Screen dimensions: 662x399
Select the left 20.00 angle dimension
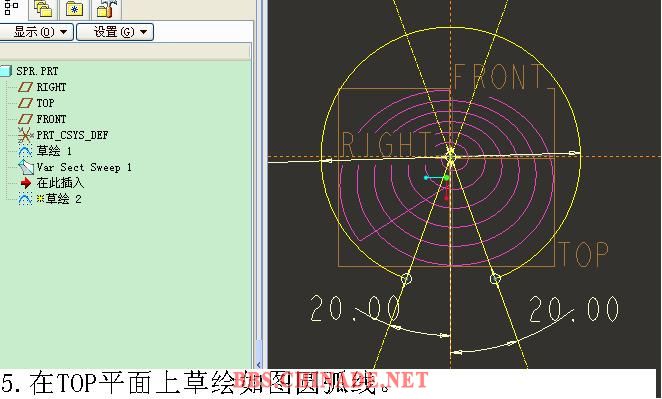click(x=355, y=308)
